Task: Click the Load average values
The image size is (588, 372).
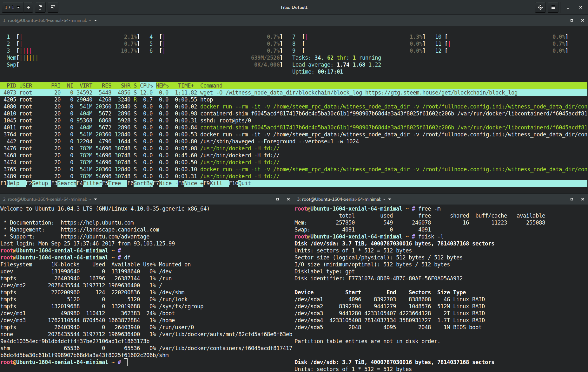Action: tap(359, 65)
